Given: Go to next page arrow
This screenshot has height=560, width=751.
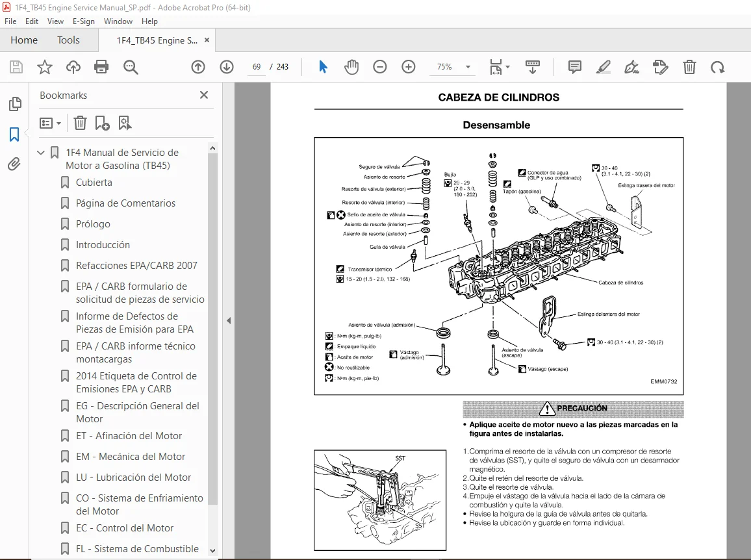Looking at the screenshot, I should [x=227, y=67].
